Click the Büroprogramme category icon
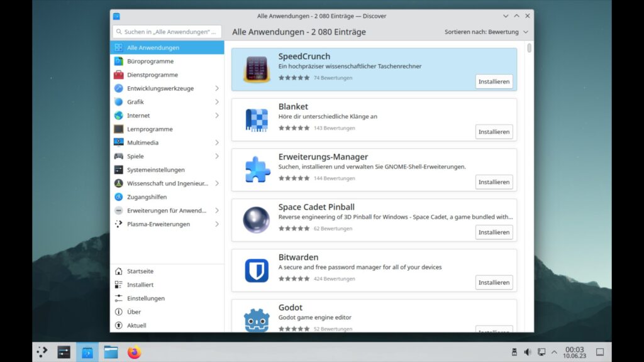Image resolution: width=644 pixels, height=362 pixels. click(119, 61)
